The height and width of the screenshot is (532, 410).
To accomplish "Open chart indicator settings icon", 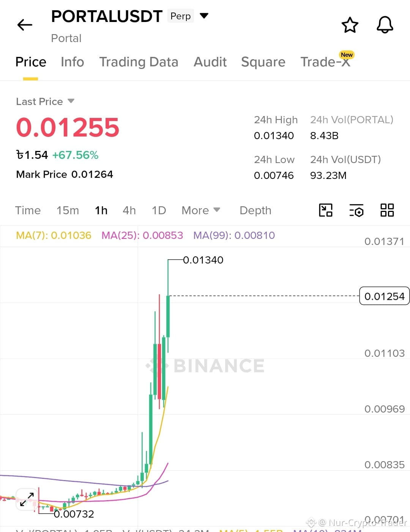I will pyautogui.click(x=356, y=210).
